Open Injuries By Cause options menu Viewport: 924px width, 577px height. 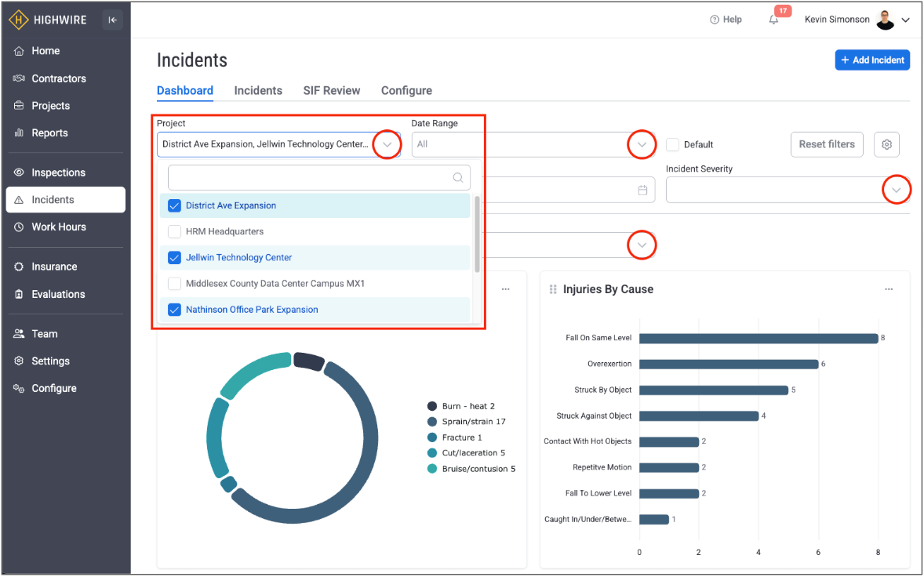point(889,289)
